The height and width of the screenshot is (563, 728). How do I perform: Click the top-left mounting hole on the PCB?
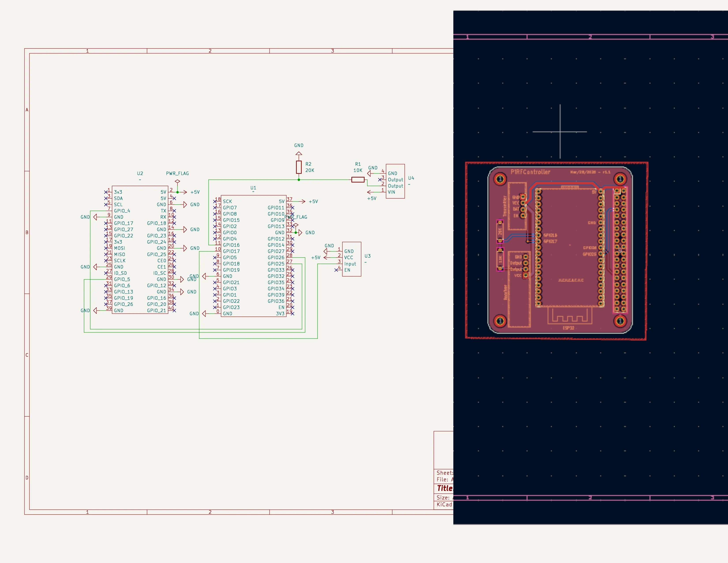point(500,179)
